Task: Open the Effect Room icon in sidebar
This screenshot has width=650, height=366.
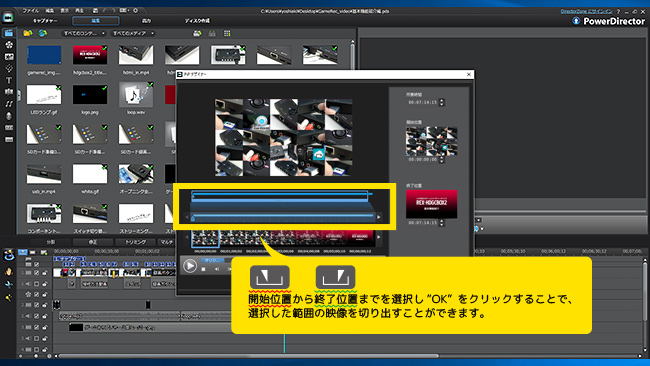Action: pos(9,45)
